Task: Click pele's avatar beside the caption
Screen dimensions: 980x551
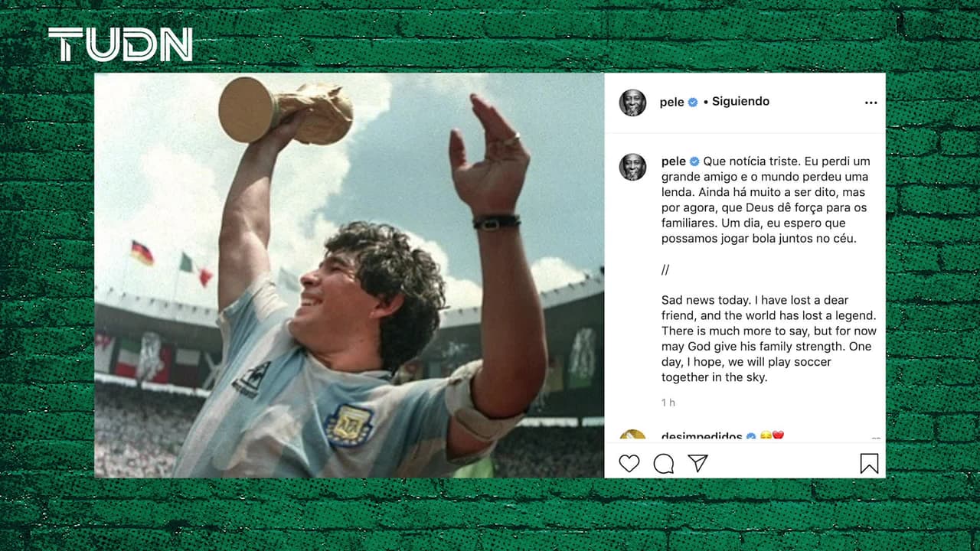Action: [632, 167]
